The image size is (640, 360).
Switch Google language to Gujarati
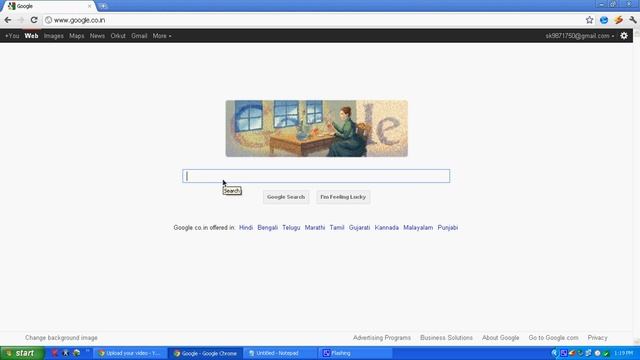[x=359, y=227]
